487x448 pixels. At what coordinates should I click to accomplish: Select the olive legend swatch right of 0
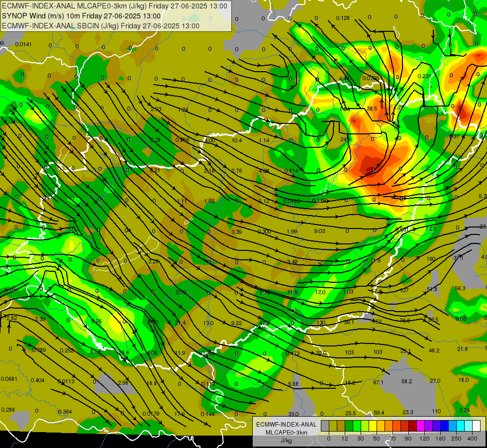click(333, 426)
